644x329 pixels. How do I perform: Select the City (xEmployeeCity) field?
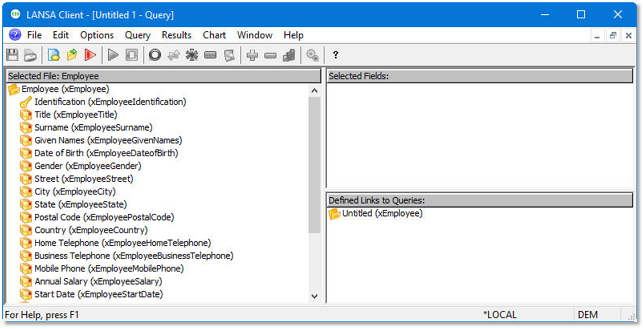point(75,192)
